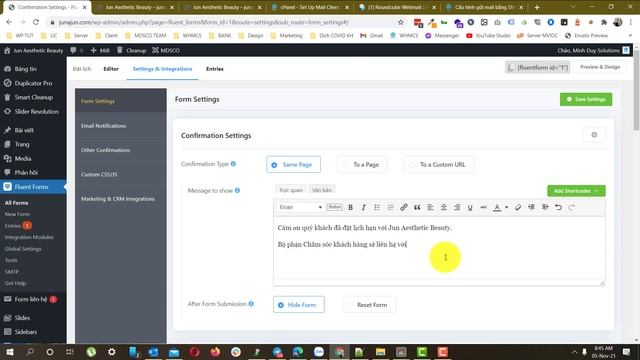This screenshot has height=360, width=640.
Task: Switch to the Editor tab
Action: coord(111,69)
